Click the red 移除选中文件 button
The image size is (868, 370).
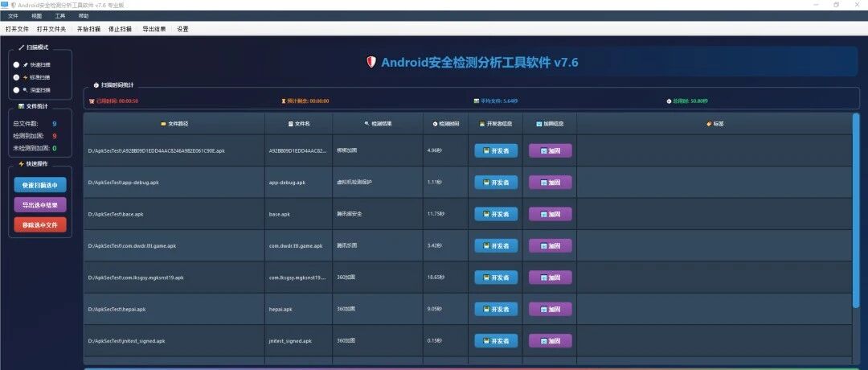[40, 225]
